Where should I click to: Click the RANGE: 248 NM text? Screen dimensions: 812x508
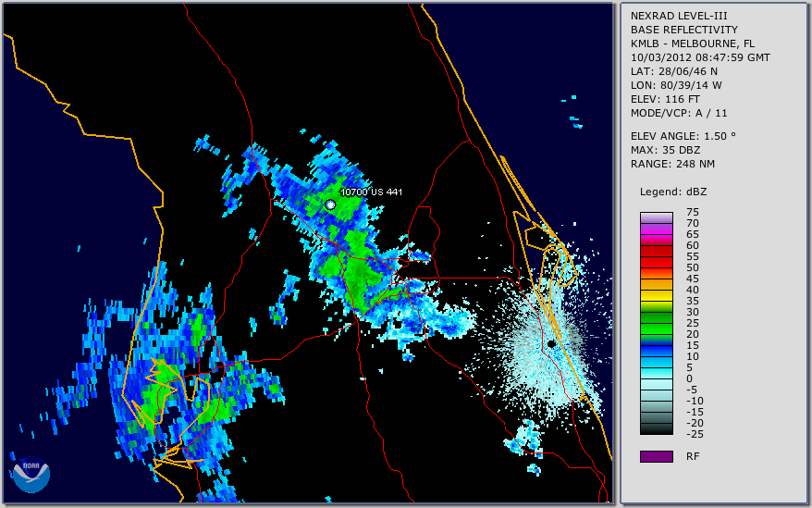click(672, 164)
